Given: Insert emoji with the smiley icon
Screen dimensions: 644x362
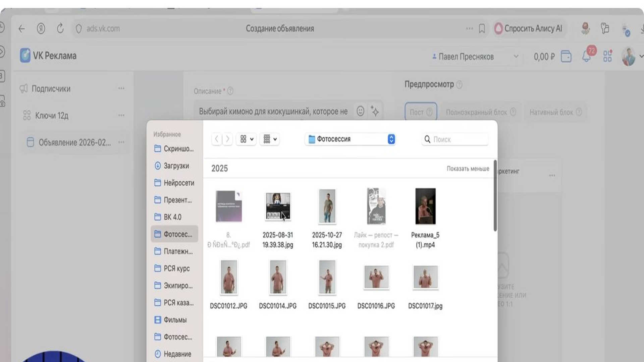Looking at the screenshot, I should click(360, 111).
